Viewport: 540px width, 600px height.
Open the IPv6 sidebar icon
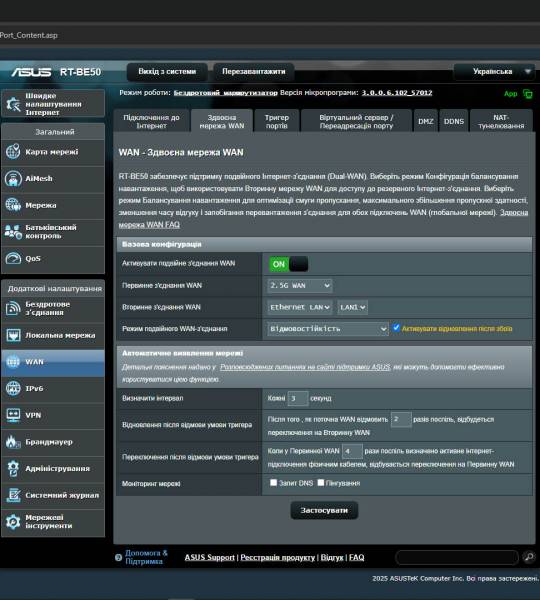(13, 388)
